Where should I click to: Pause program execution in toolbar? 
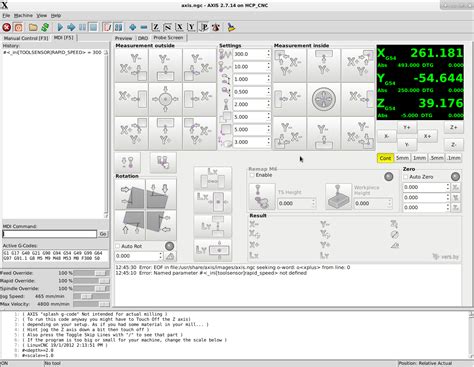tap(82, 27)
